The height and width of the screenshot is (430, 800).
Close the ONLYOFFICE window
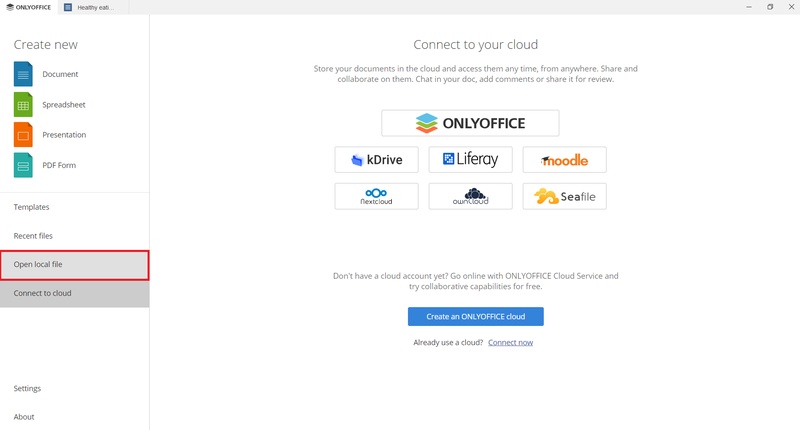[x=791, y=7]
